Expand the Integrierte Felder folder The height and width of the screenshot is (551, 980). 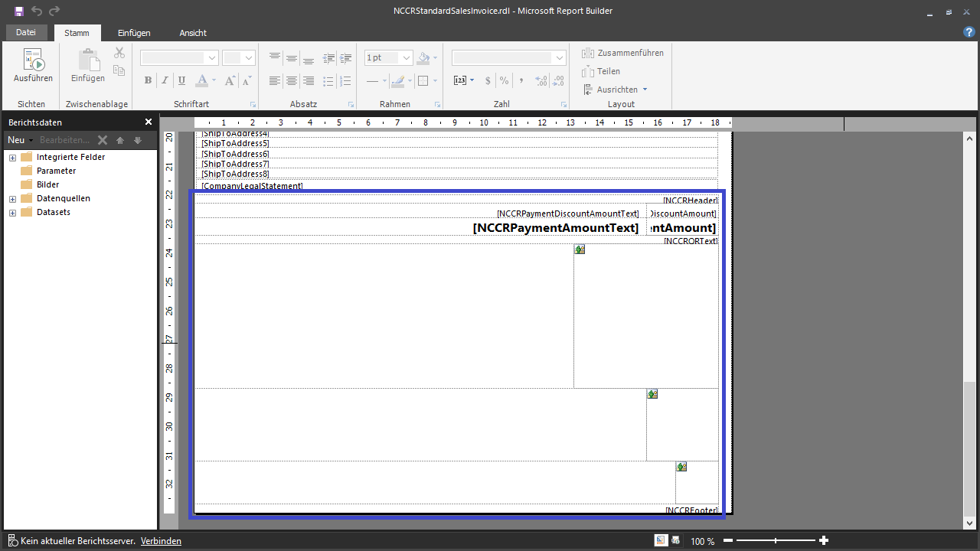pos(13,158)
